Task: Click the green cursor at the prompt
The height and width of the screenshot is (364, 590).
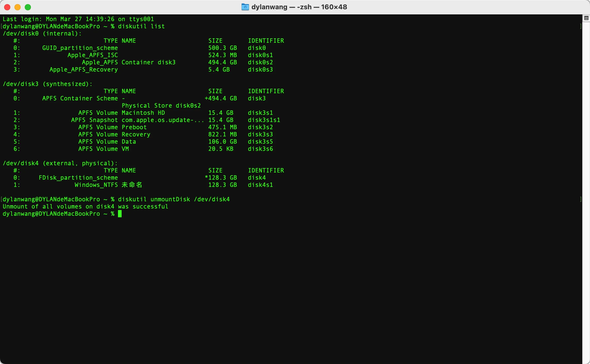Action: (120, 214)
